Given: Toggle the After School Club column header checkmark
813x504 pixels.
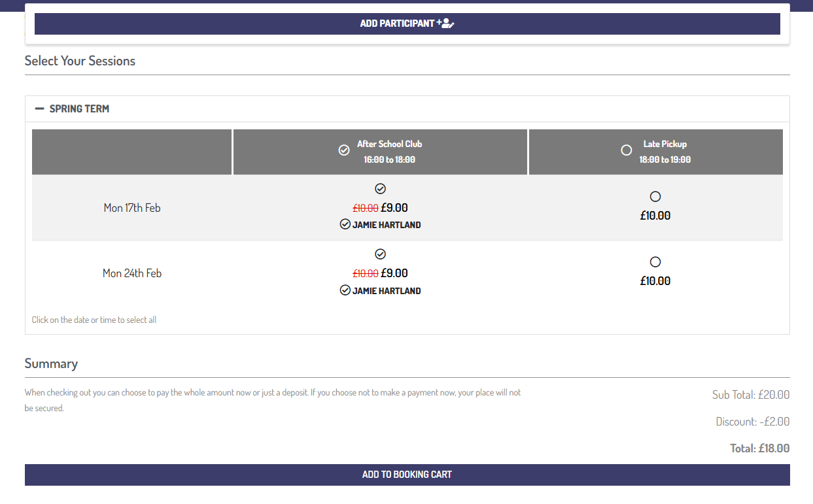Looking at the screenshot, I should click(x=344, y=150).
